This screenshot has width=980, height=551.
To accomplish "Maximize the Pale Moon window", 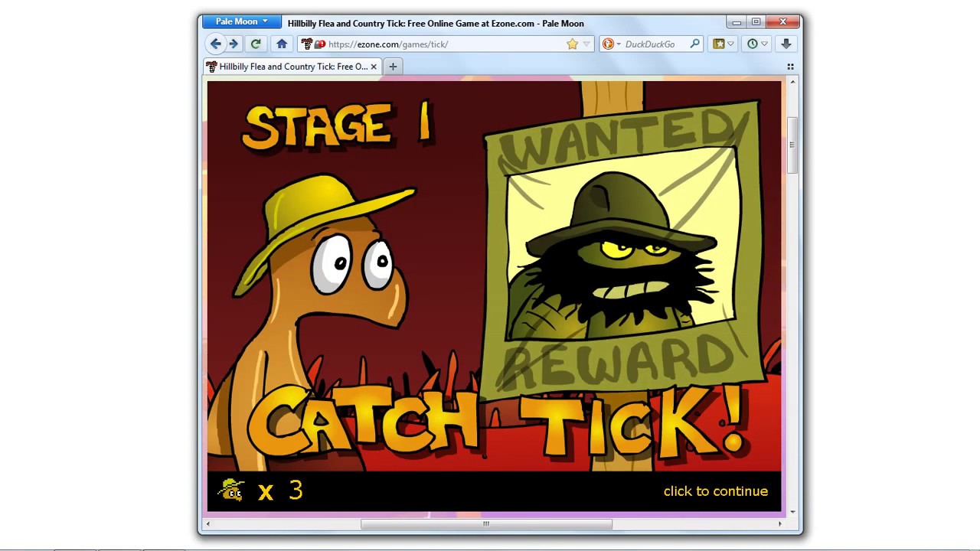I will [756, 21].
